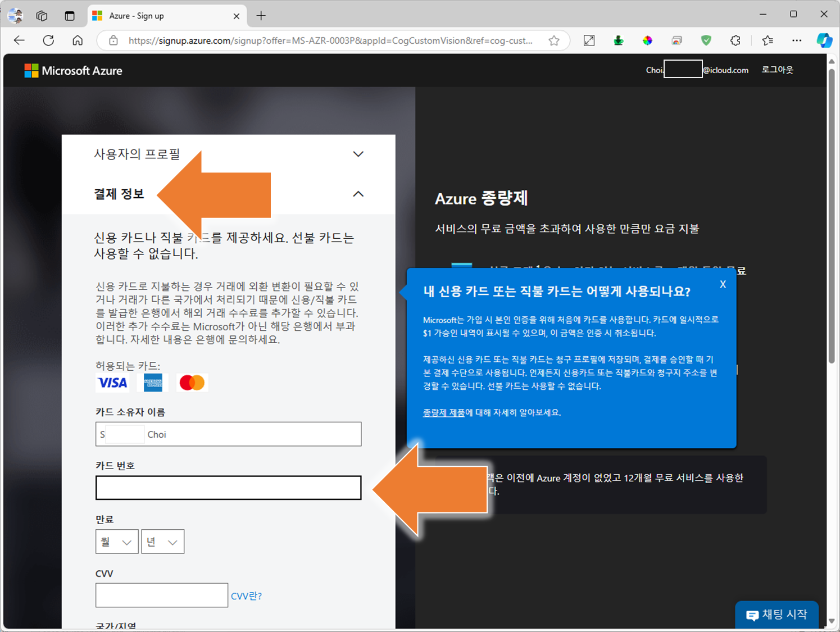Open the Copilot sidebar icon
The width and height of the screenshot is (840, 632).
click(x=824, y=40)
